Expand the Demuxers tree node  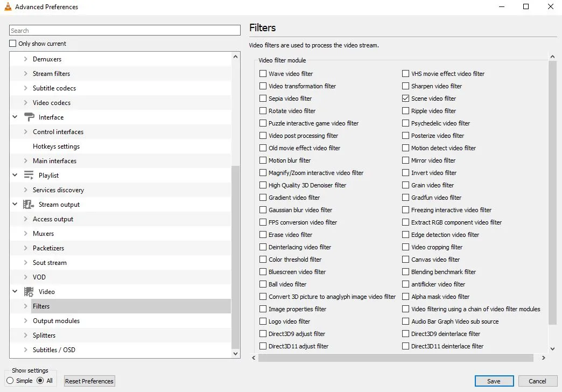tap(25, 59)
